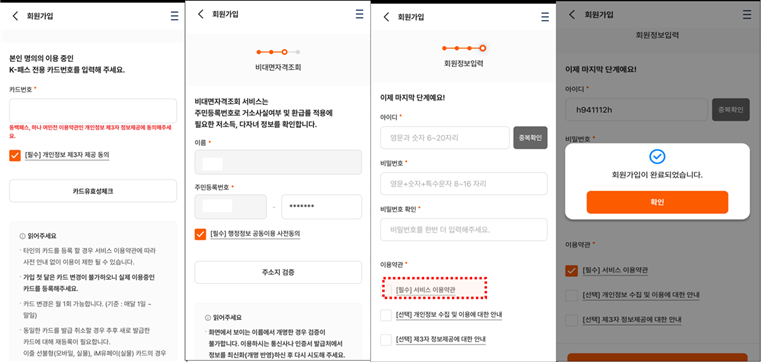Image resolution: width=763 pixels, height=362 pixels.
Task: Open 개인정보 수집 및 이용에 대한 안내 link on empty form
Action: (x=449, y=315)
